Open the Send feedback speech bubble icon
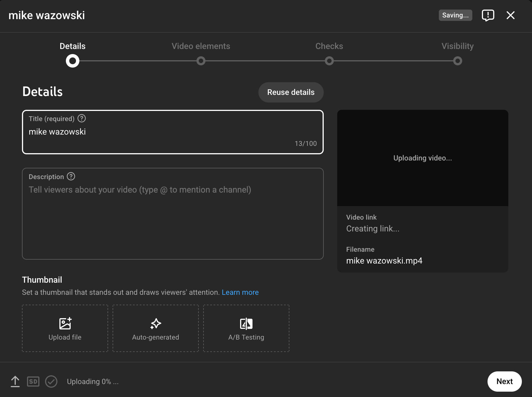The height and width of the screenshot is (397, 532). point(488,15)
